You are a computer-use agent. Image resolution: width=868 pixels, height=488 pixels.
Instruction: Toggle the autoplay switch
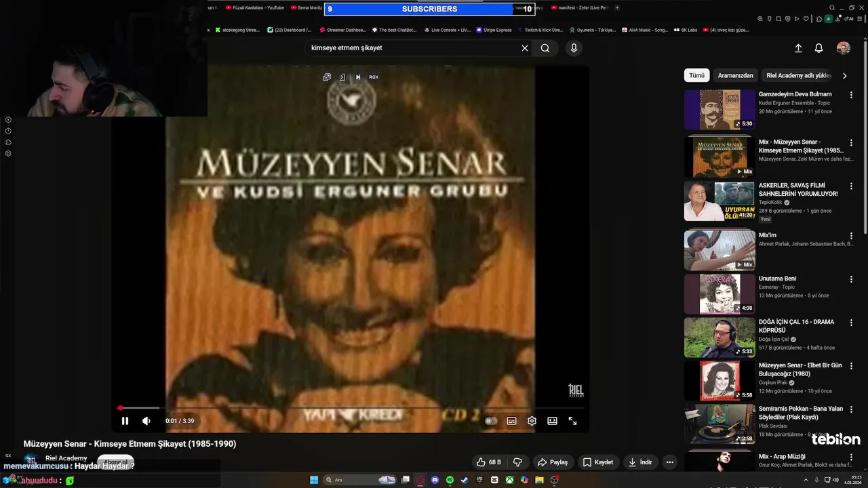click(x=491, y=421)
